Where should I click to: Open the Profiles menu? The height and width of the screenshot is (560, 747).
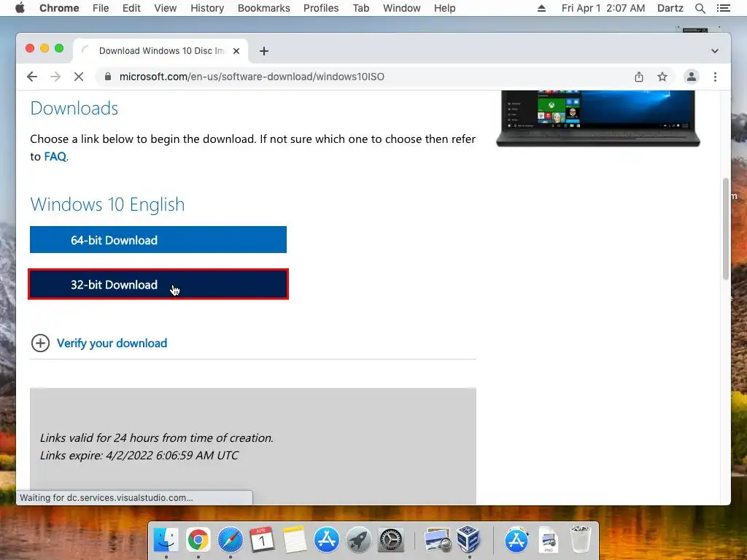(321, 8)
